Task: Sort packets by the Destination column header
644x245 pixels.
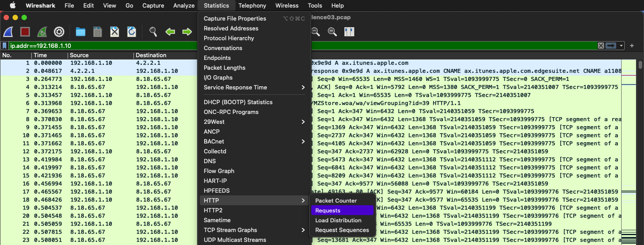Action: pyautogui.click(x=166, y=55)
